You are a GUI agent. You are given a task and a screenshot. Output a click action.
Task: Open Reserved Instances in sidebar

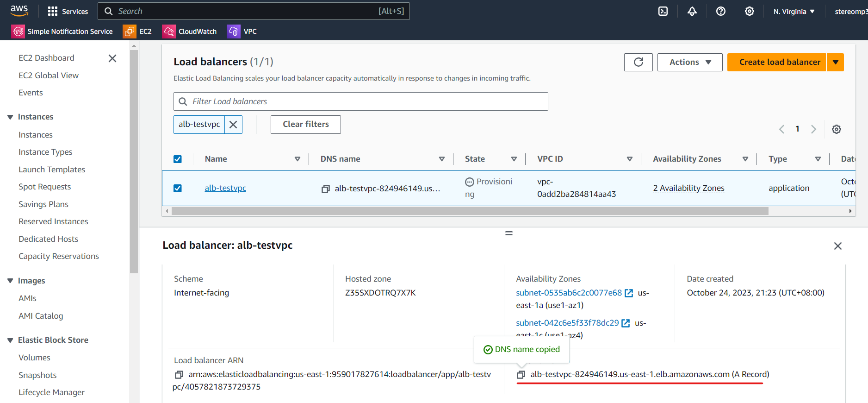pos(53,221)
